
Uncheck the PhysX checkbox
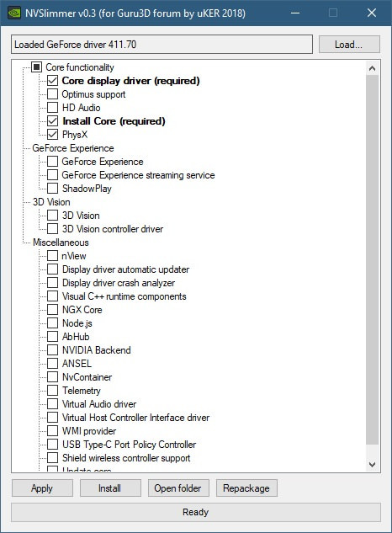52,134
